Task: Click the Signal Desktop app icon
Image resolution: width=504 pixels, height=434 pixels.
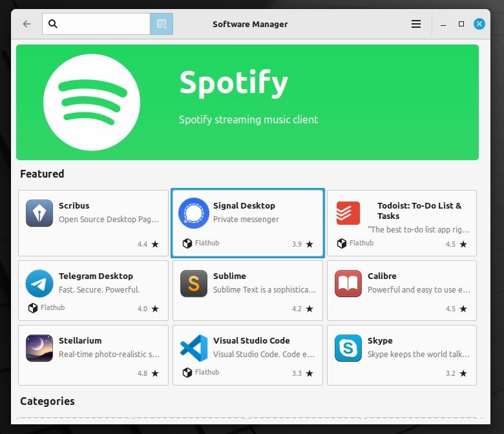Action: [x=194, y=213]
